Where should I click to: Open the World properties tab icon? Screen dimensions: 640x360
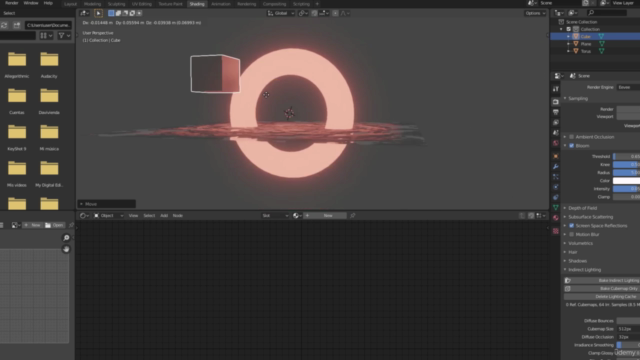(x=556, y=143)
